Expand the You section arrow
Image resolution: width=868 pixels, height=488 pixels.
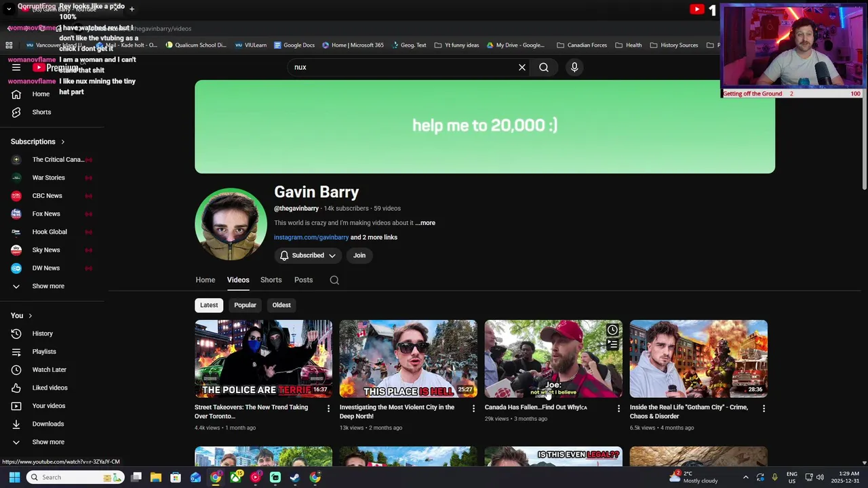(30, 316)
